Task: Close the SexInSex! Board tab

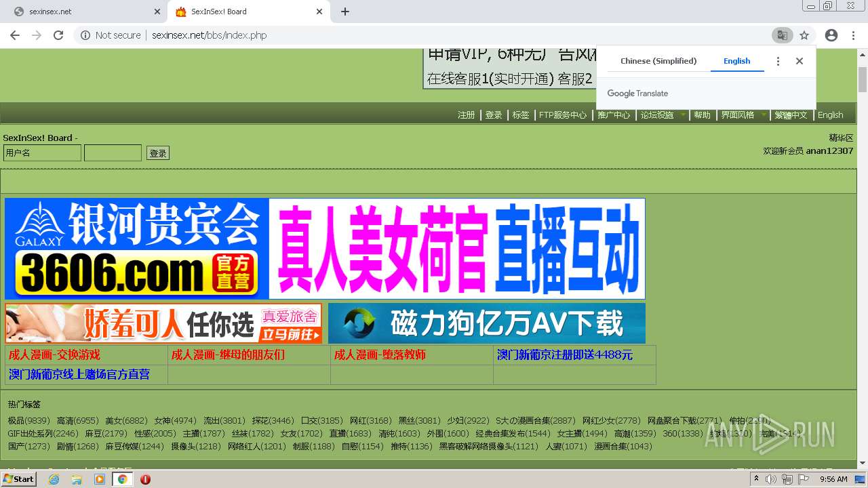Action: click(320, 12)
